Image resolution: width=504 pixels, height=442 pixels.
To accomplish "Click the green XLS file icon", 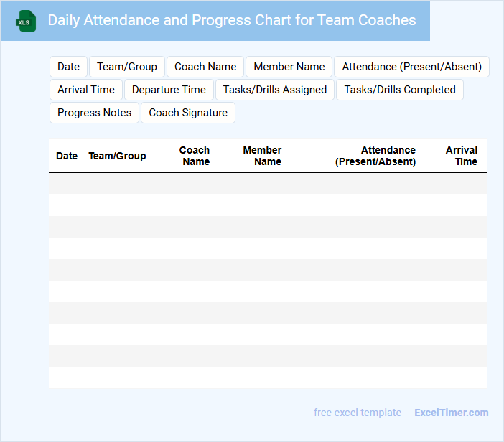I will pyautogui.click(x=26, y=21).
